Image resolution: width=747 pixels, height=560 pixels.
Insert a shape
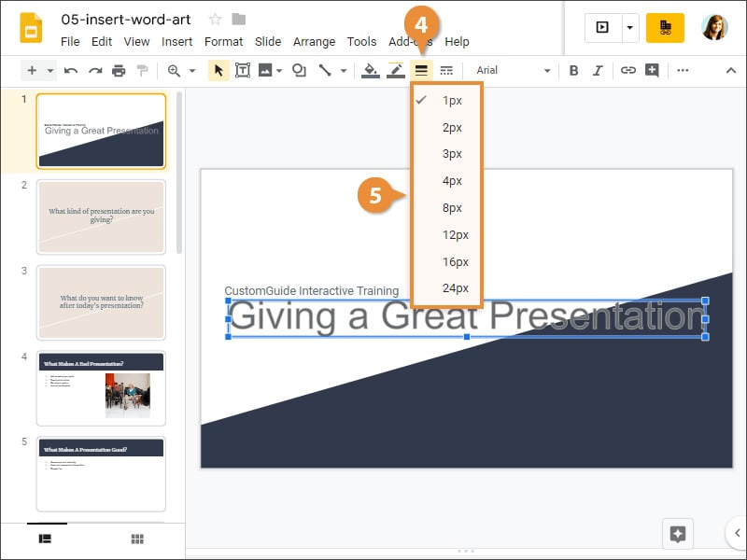click(x=299, y=71)
